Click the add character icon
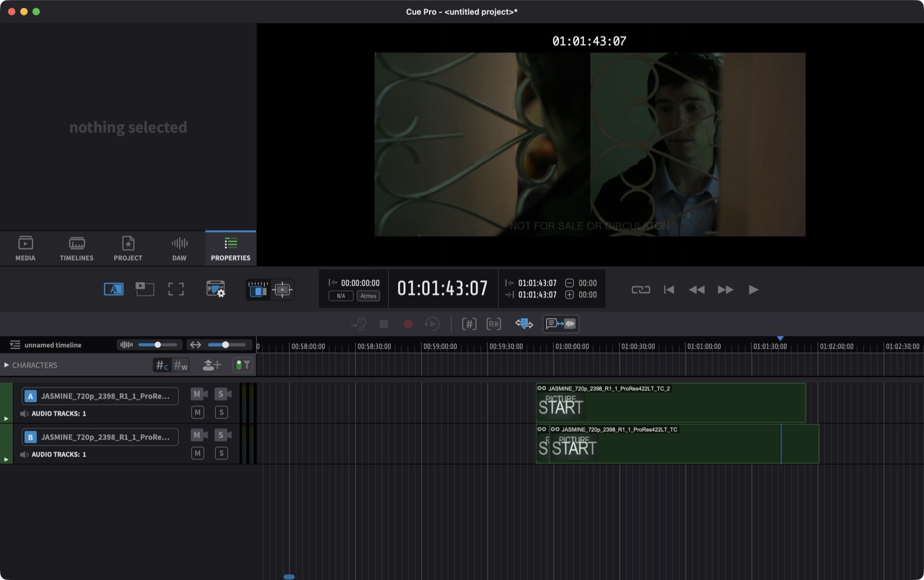924x580 pixels. [x=212, y=365]
